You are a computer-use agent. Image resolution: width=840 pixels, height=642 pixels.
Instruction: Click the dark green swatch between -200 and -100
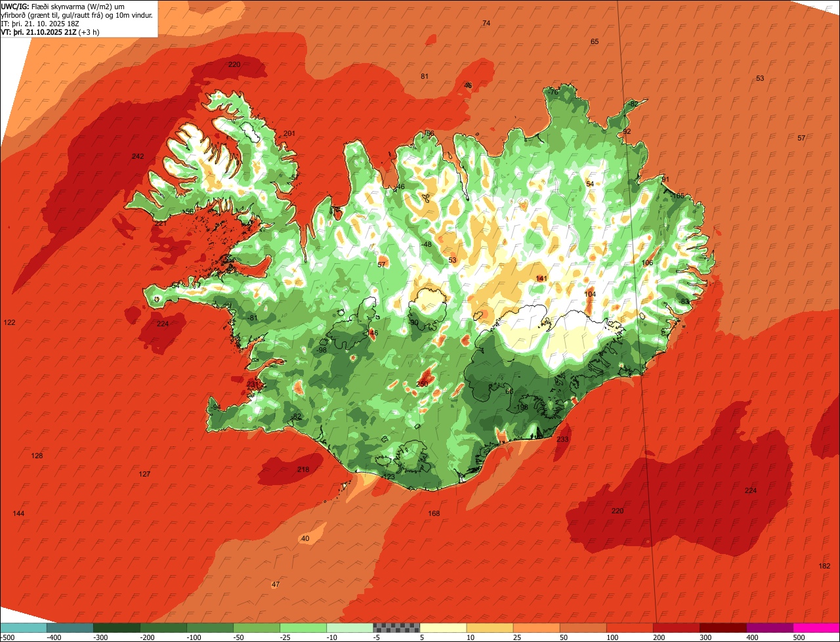(163, 628)
